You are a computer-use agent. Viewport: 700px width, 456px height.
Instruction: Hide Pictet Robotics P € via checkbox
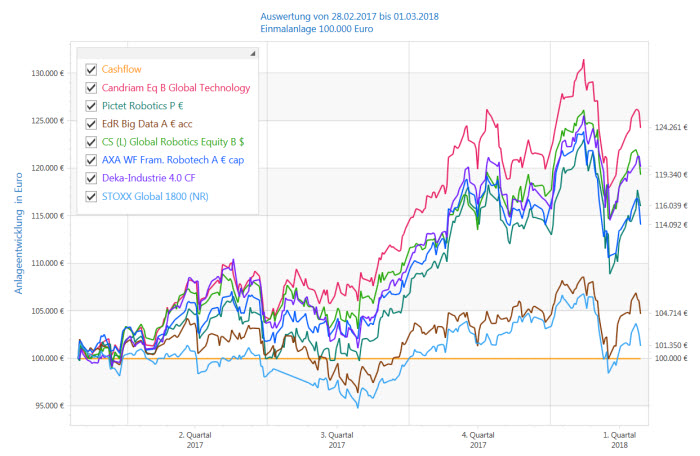click(x=91, y=106)
